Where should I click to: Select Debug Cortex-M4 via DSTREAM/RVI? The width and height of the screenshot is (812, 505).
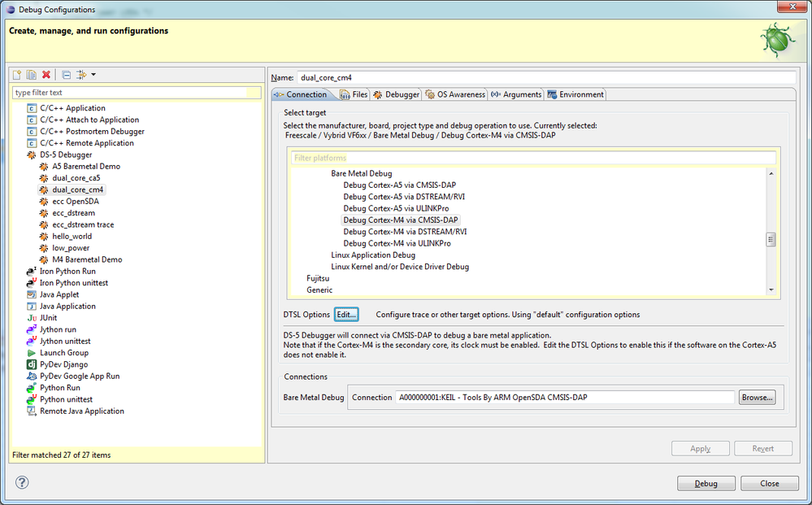[x=405, y=232]
